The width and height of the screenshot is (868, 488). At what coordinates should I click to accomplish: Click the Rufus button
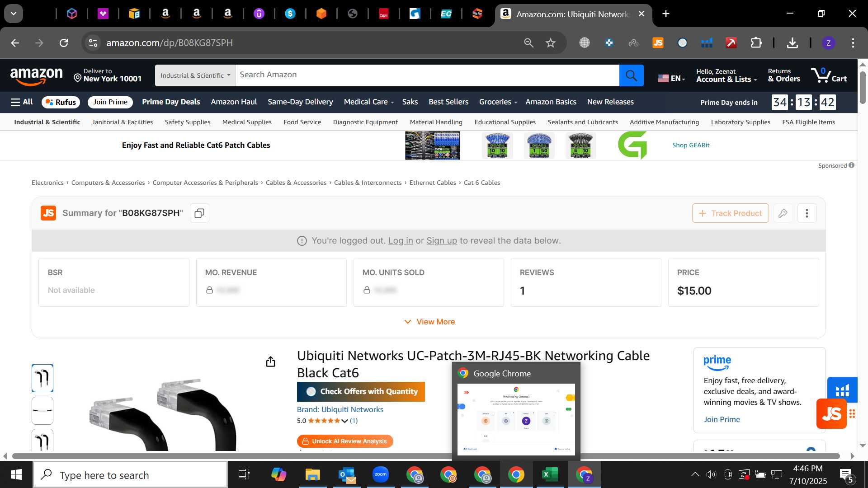tap(61, 102)
